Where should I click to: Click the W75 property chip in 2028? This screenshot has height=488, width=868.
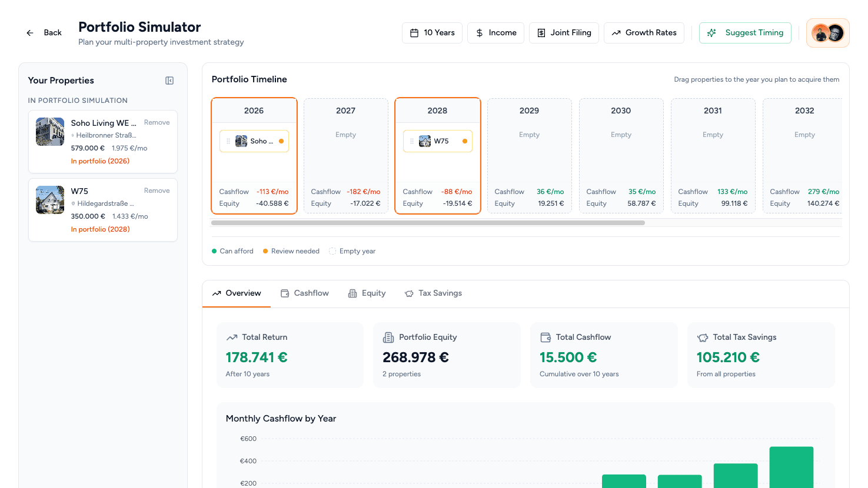pyautogui.click(x=438, y=141)
